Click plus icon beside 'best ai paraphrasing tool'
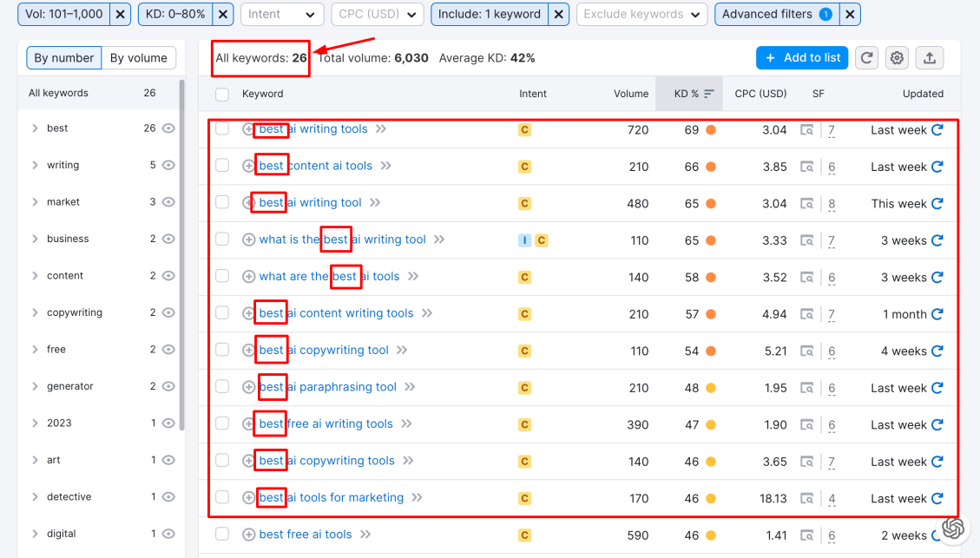This screenshot has height=558, width=980. pos(249,388)
